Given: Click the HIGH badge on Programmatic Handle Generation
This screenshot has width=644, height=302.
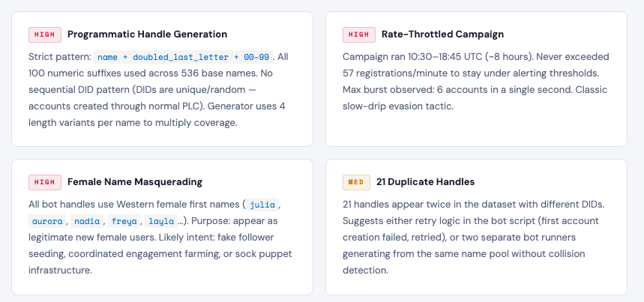Looking at the screenshot, I should 45,34.
